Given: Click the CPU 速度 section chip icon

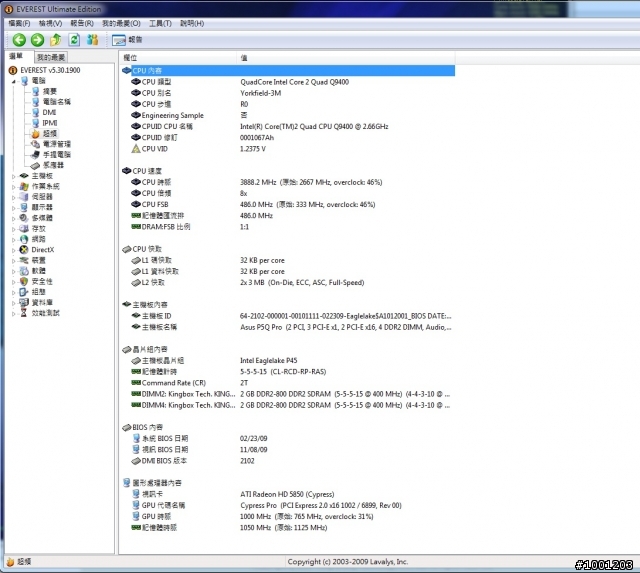Looking at the screenshot, I should pyautogui.click(x=127, y=171).
